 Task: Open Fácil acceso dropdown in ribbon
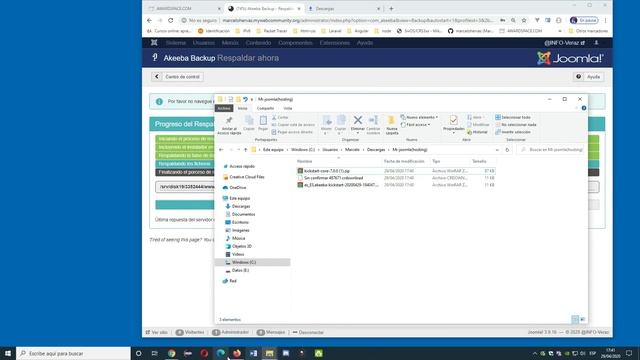tap(416, 125)
